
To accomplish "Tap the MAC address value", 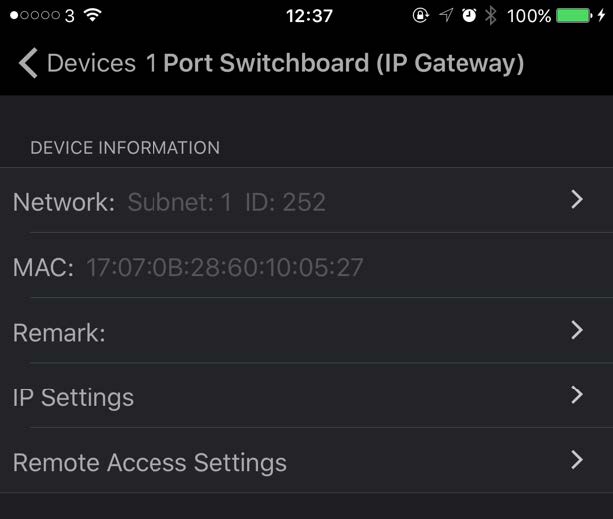I will 225,267.
